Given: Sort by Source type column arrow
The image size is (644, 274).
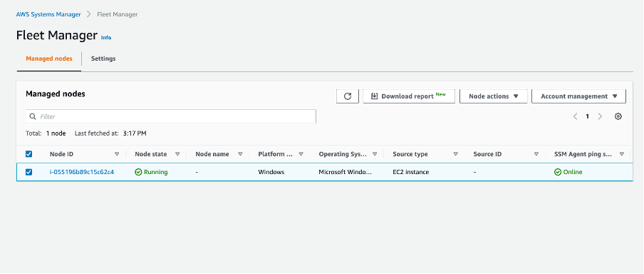Looking at the screenshot, I should click(455, 154).
